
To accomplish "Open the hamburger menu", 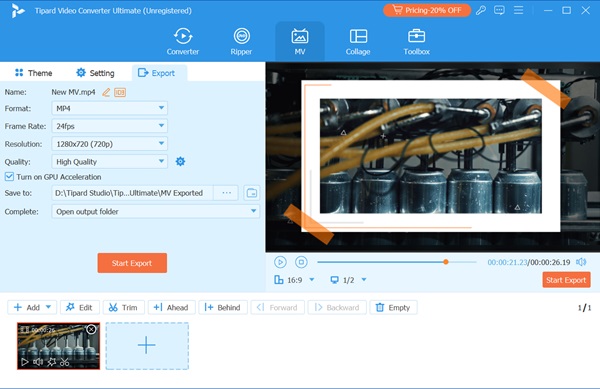I will pos(518,10).
